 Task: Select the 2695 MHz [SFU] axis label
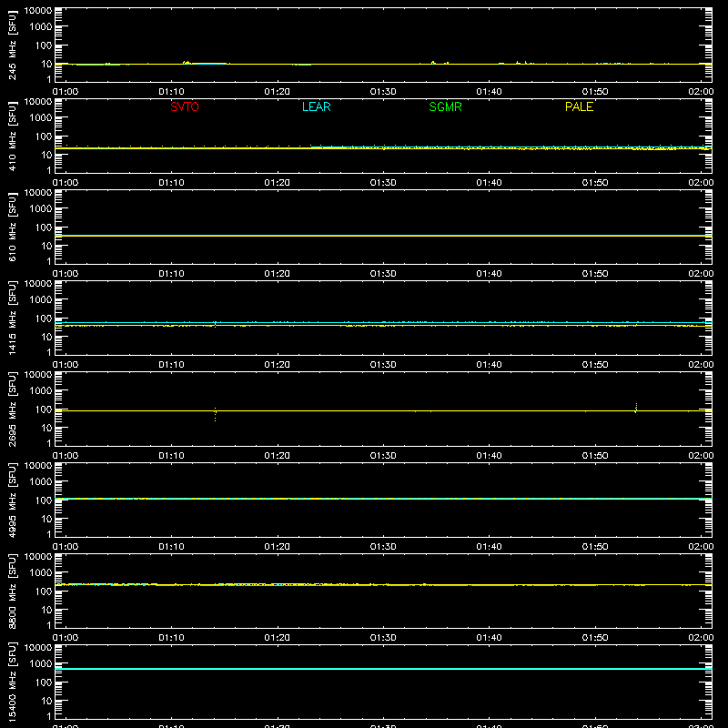click(x=13, y=409)
